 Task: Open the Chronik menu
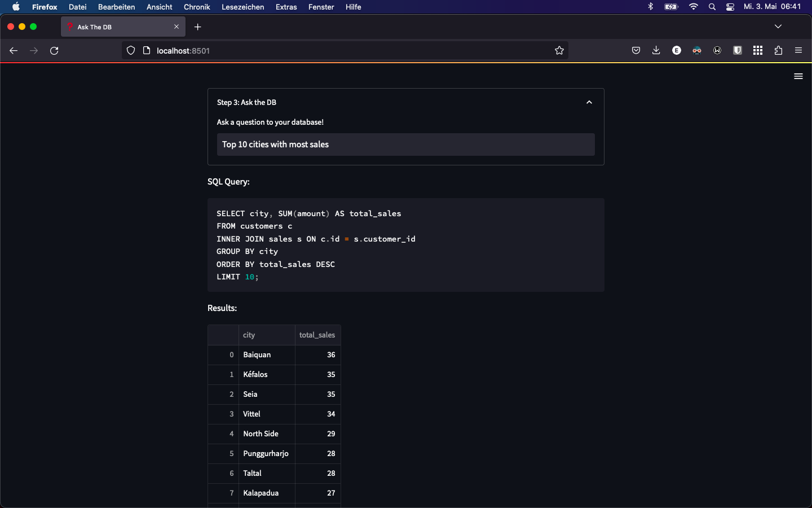tap(197, 7)
